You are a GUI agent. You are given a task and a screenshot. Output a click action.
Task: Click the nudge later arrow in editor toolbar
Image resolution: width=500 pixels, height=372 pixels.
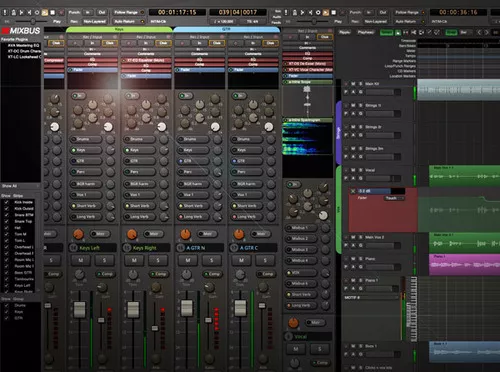pos(487,32)
